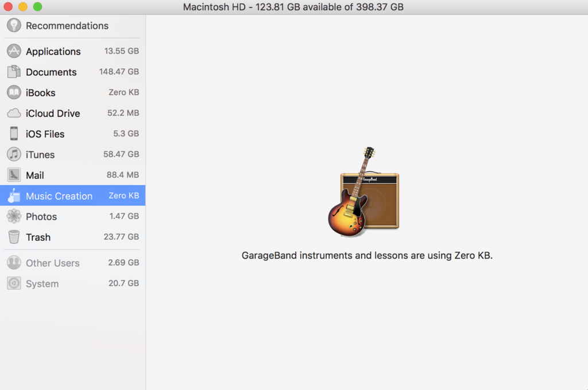Click the iTunes music note icon
The image size is (588, 390).
14,154
